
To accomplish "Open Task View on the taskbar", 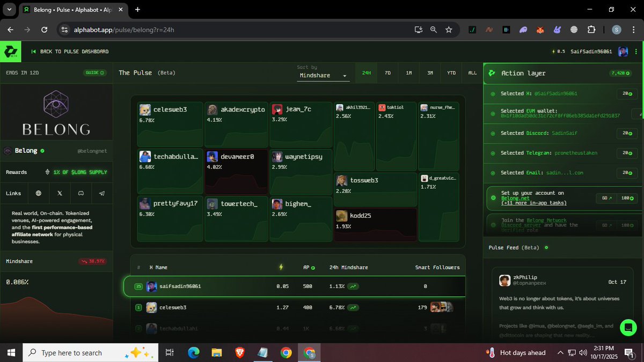I will point(170,352).
